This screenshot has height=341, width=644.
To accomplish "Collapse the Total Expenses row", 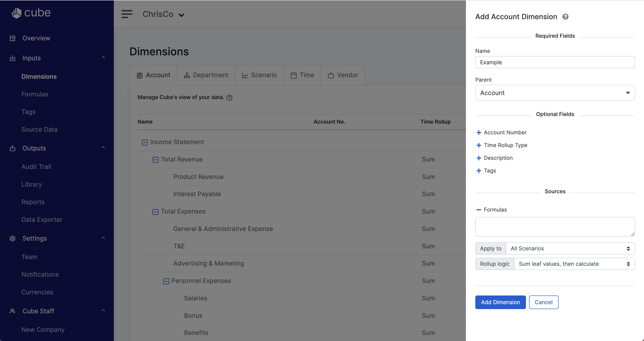I will (156, 212).
